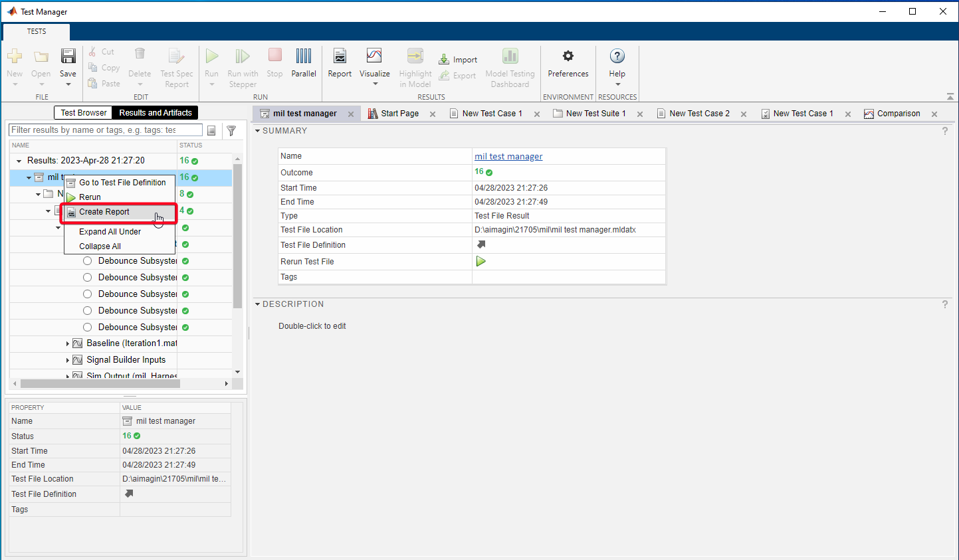The width and height of the screenshot is (959, 560).
Task: Click the Cut toolbar icon
Action: click(93, 51)
